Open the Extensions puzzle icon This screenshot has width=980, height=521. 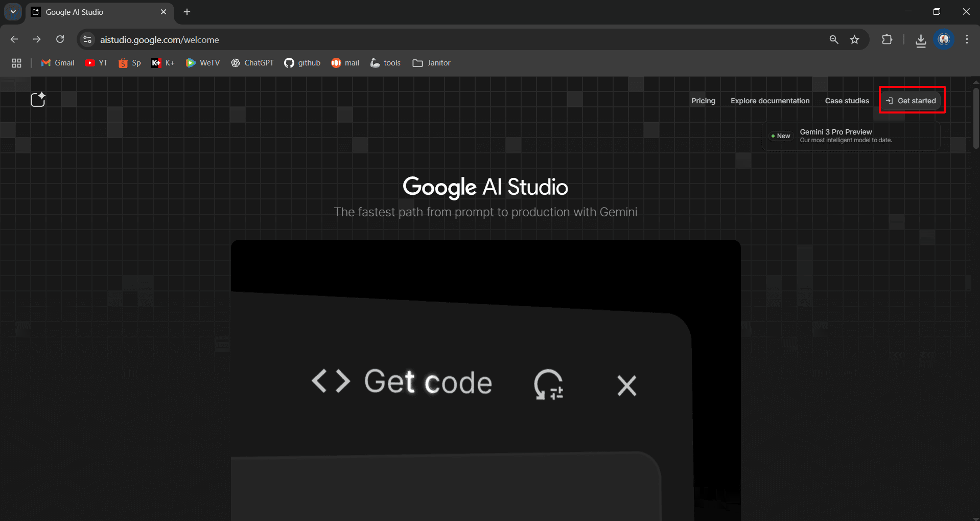pyautogui.click(x=888, y=39)
